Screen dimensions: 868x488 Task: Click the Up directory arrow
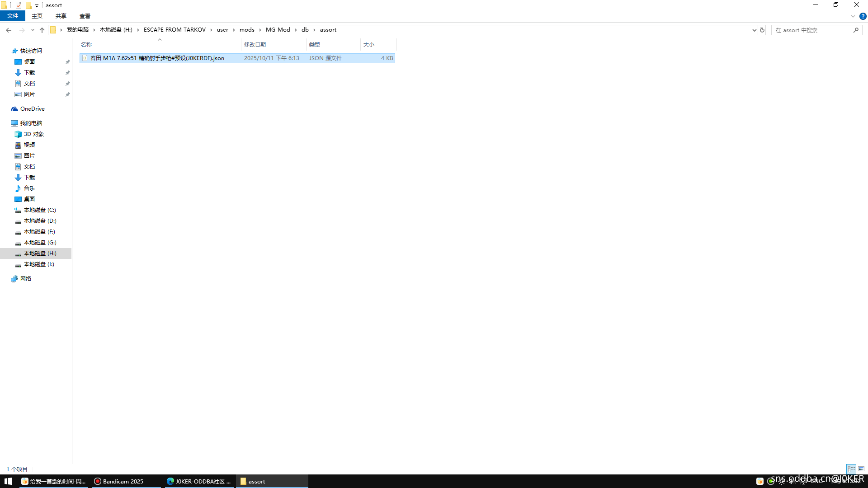point(42,30)
